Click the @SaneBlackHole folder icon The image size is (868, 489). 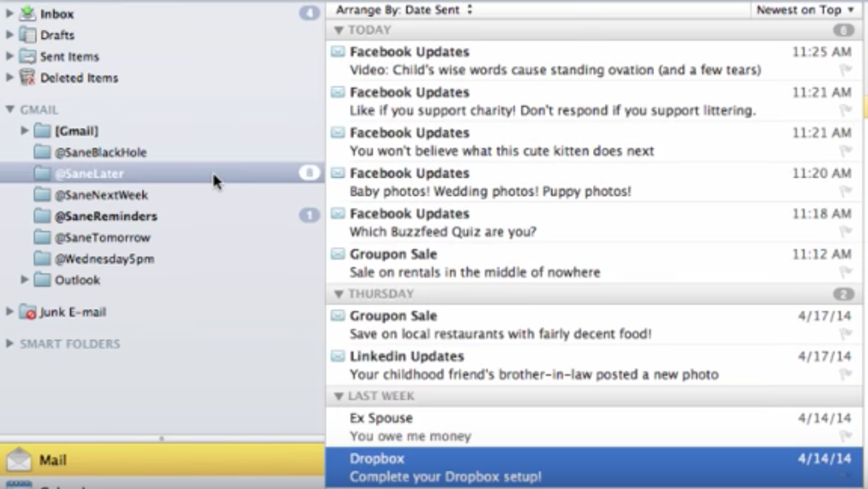(42, 152)
